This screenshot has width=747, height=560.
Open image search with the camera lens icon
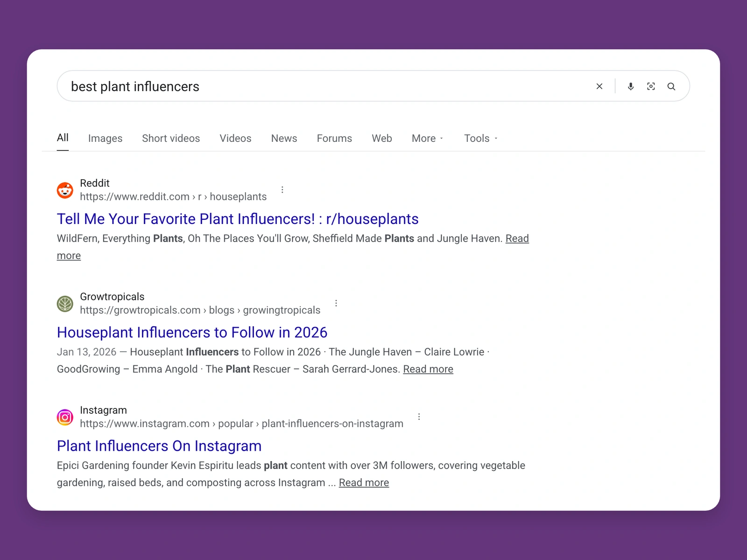pos(651,86)
